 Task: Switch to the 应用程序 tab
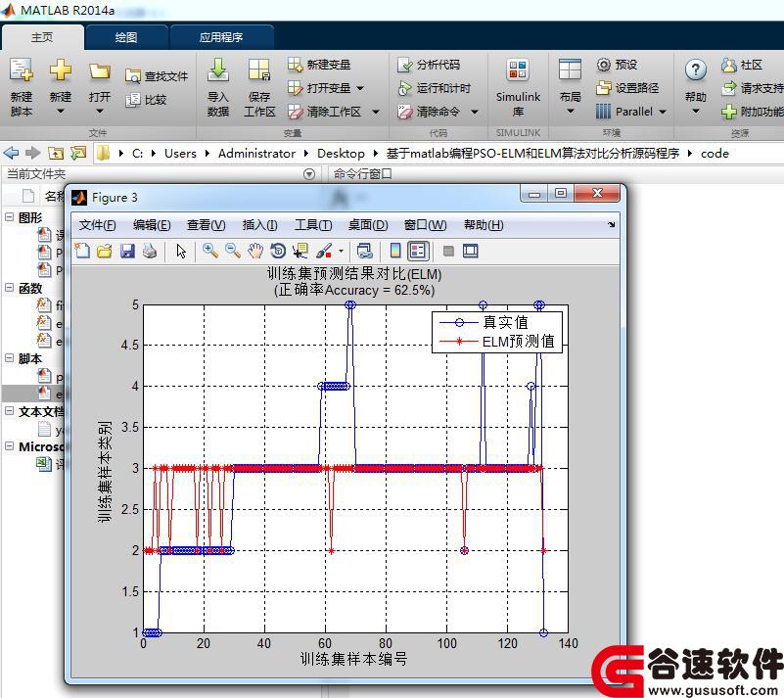tap(221, 37)
